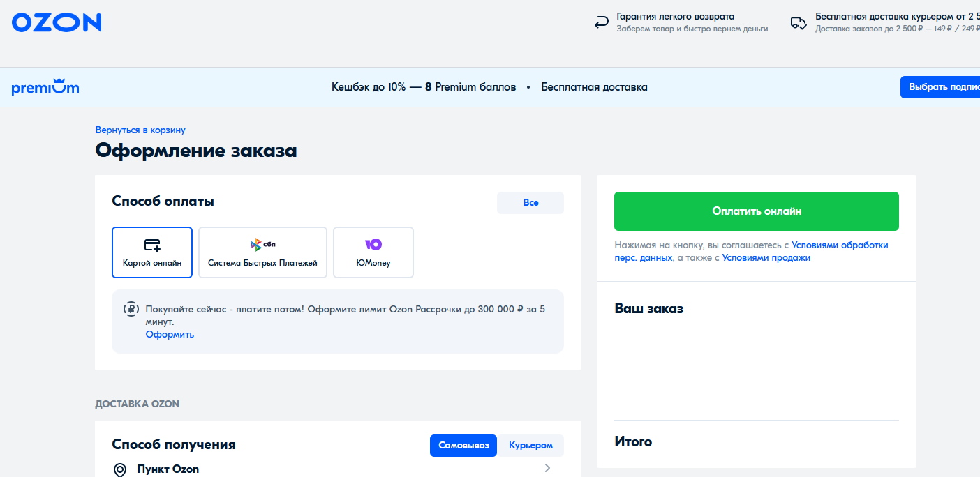980x477 pixels.
Task: Click the green Оплатить онлайн button
Action: click(x=757, y=211)
